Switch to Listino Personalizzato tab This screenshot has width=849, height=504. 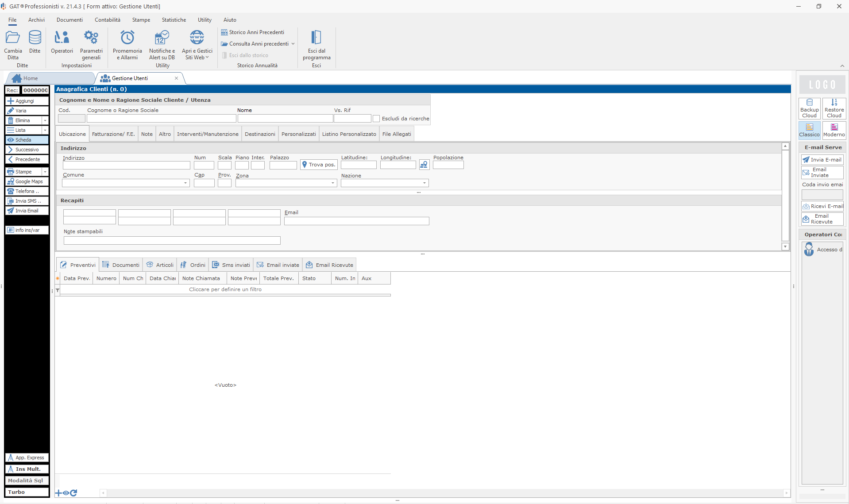click(349, 134)
